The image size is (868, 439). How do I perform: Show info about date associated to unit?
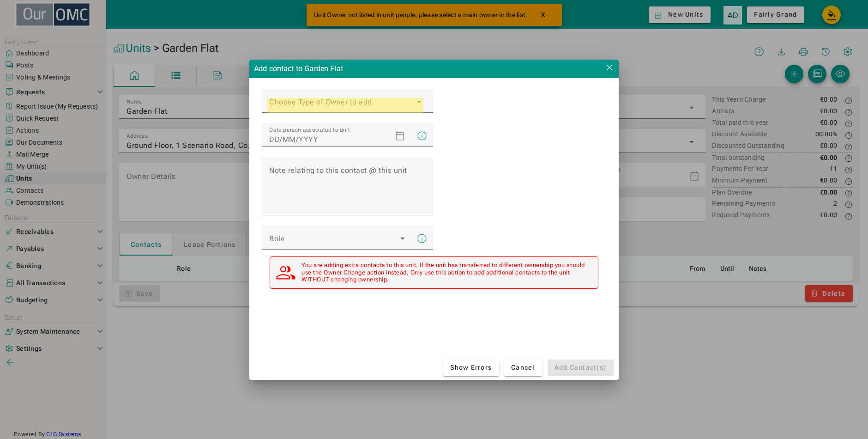pos(422,136)
